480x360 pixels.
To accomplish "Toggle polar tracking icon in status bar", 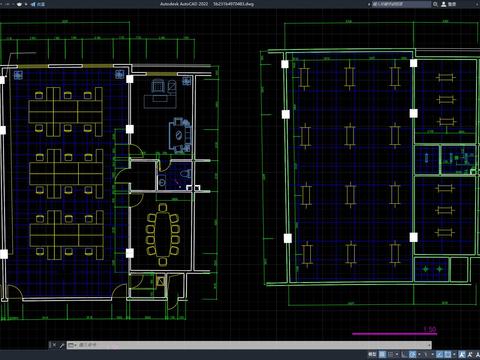I will tap(412, 354).
